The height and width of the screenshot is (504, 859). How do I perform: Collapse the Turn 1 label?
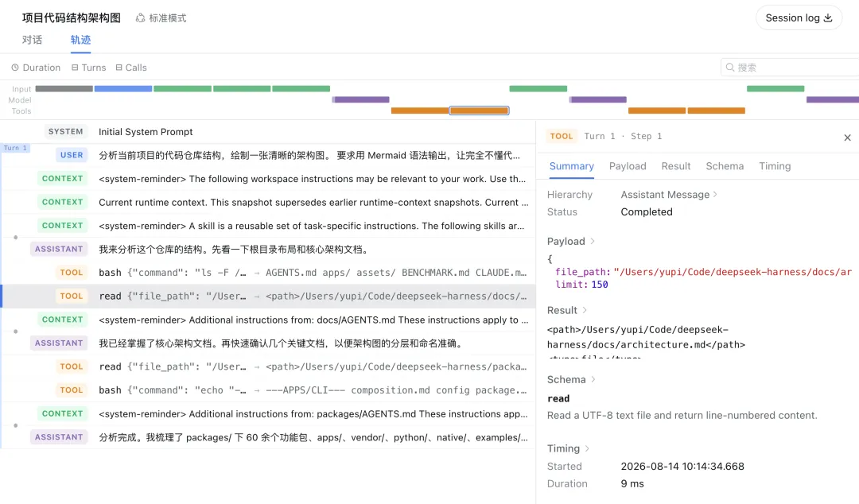(15, 148)
